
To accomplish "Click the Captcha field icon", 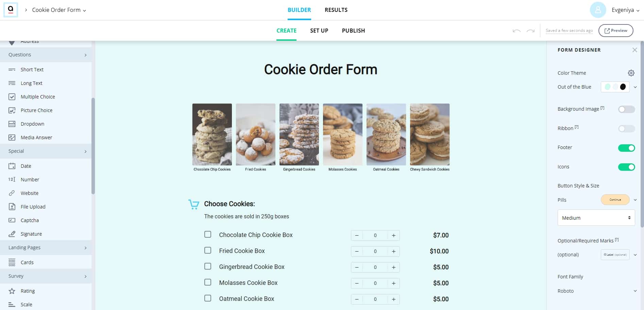I will pos(12,220).
